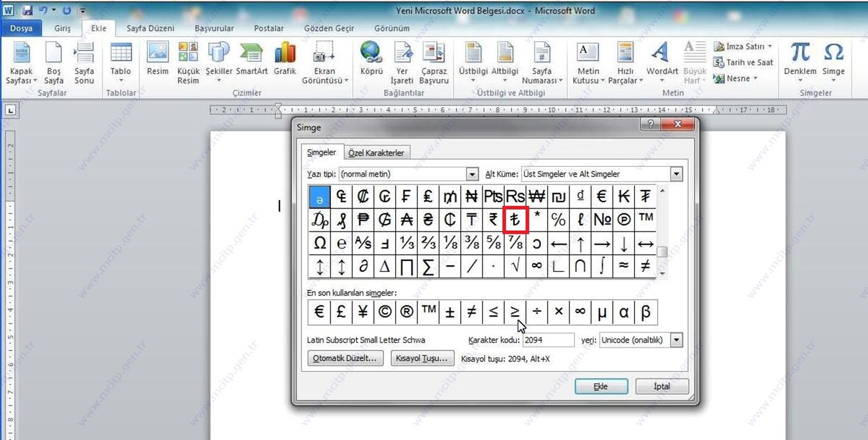This screenshot has height=440, width=868.
Task: Insert a Boş Sayfa blank page
Action: 54,63
